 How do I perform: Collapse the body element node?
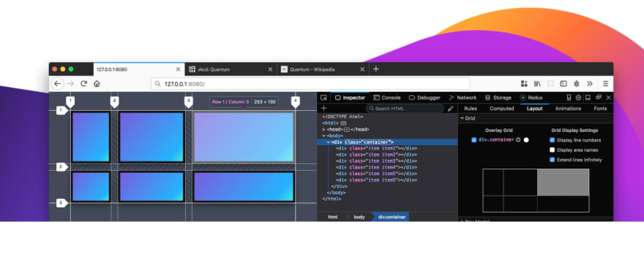tap(323, 136)
